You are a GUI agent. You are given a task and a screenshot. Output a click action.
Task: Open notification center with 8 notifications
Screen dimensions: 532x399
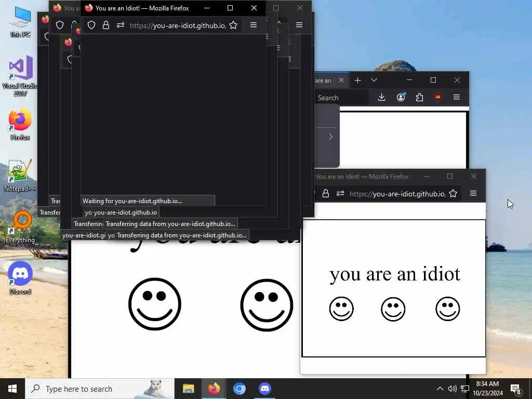pos(516,389)
